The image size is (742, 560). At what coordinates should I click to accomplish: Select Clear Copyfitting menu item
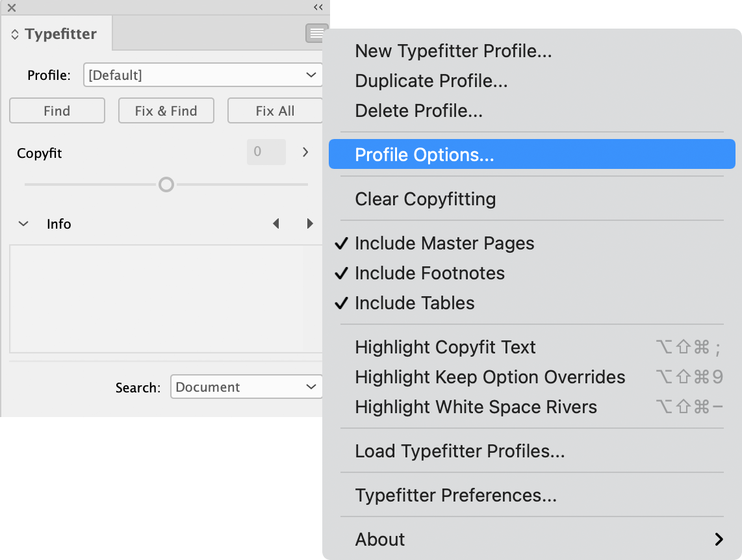point(532,199)
